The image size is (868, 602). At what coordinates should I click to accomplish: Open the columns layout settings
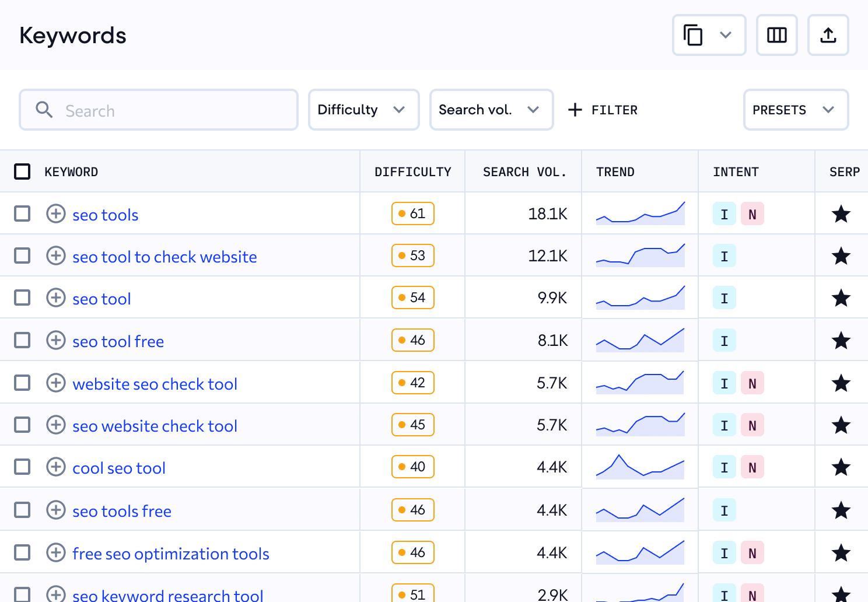(x=777, y=35)
